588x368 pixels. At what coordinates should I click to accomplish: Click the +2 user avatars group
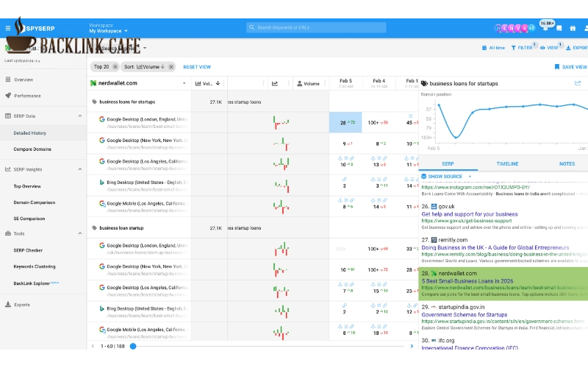[x=531, y=28]
